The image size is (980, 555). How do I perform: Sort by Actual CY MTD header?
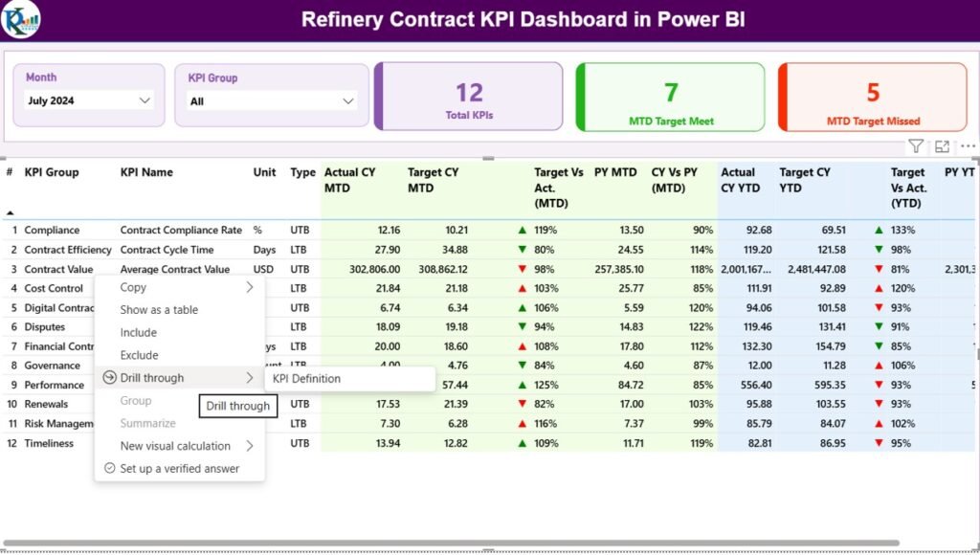pos(350,180)
